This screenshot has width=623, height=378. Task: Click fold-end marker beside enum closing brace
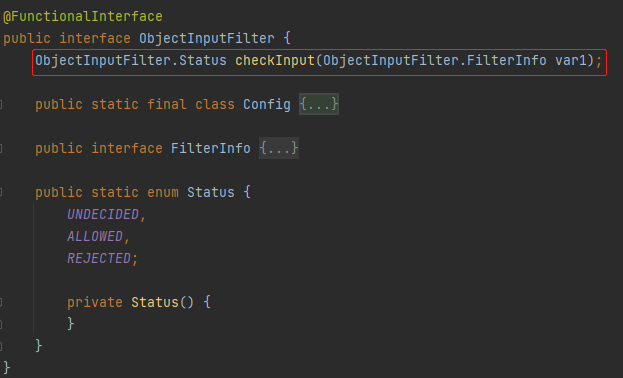pos(1,346)
